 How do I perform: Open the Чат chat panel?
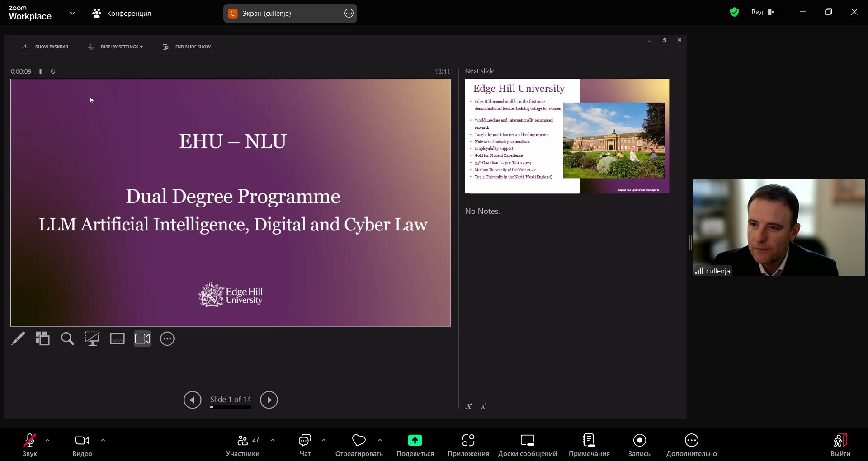point(305,445)
